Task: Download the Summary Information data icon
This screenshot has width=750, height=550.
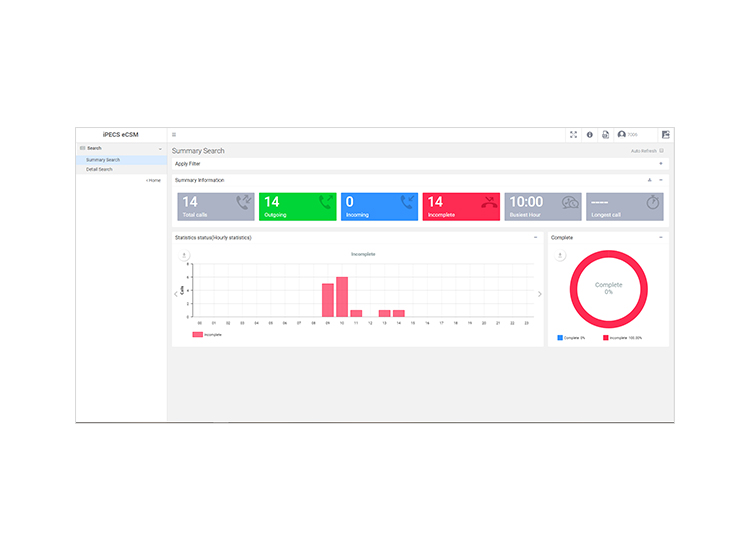Action: (650, 180)
